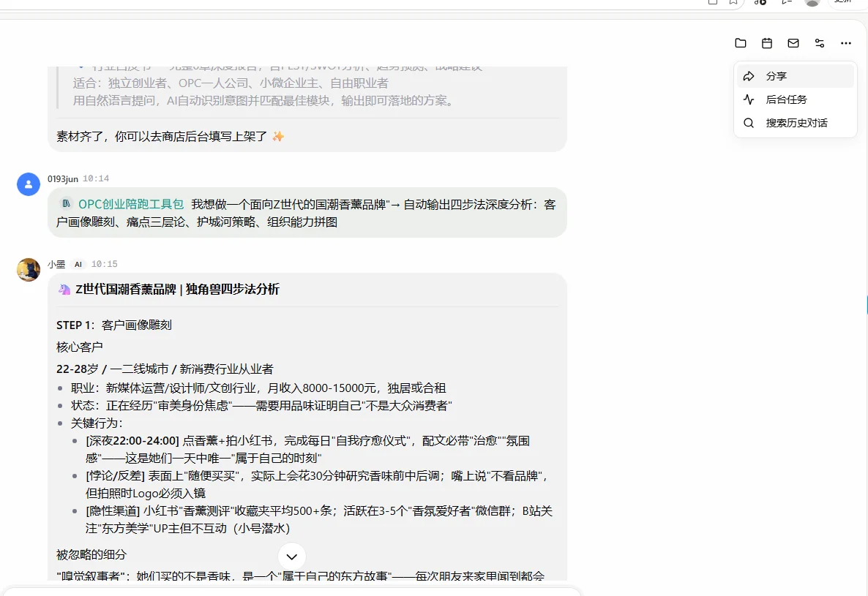
Task: Click the [深夜22:00-24:00] bullet
Action: click(x=308, y=450)
